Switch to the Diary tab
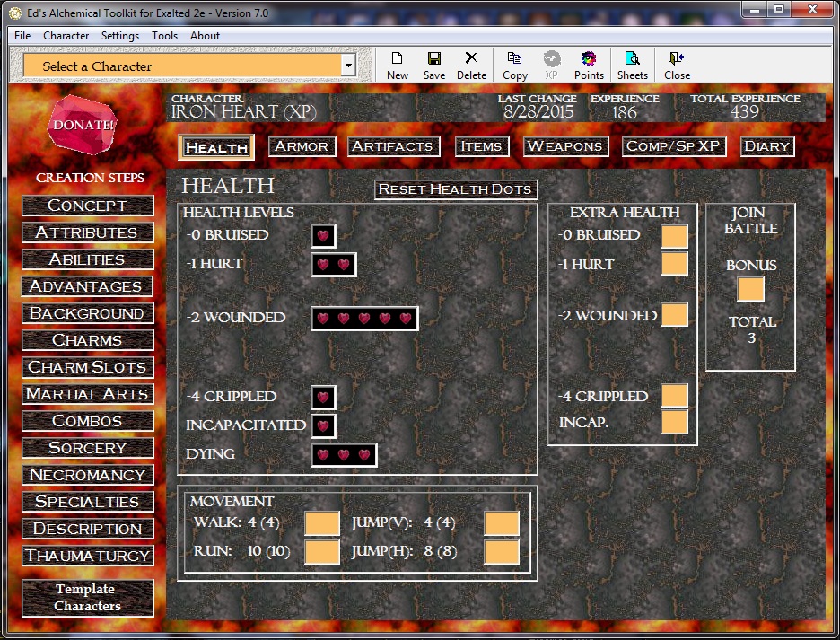This screenshot has height=640, width=840. pyautogui.click(x=767, y=146)
